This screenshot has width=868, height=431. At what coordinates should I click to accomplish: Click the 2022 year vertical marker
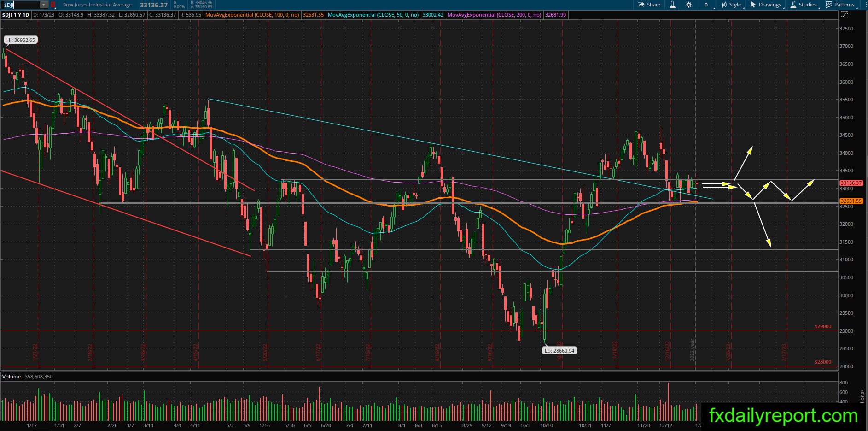coord(693,350)
